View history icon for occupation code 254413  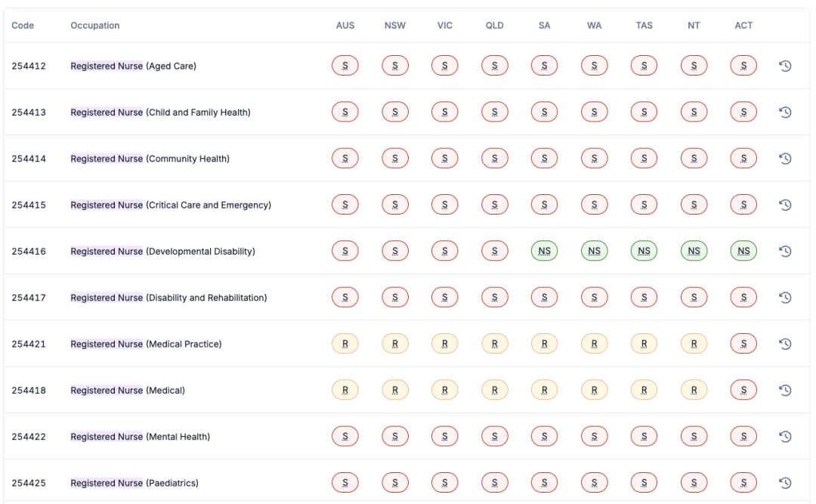[x=785, y=113]
